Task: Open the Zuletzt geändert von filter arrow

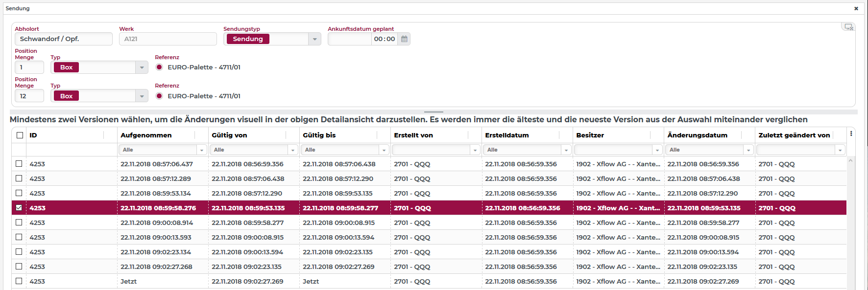Action: coord(840,150)
